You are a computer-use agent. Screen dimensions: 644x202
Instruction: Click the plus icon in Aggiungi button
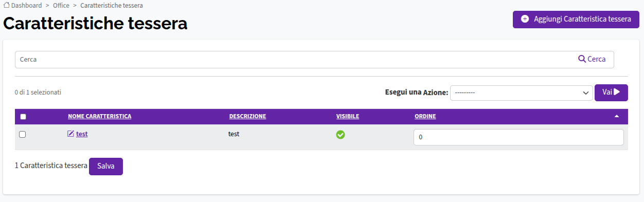point(525,19)
